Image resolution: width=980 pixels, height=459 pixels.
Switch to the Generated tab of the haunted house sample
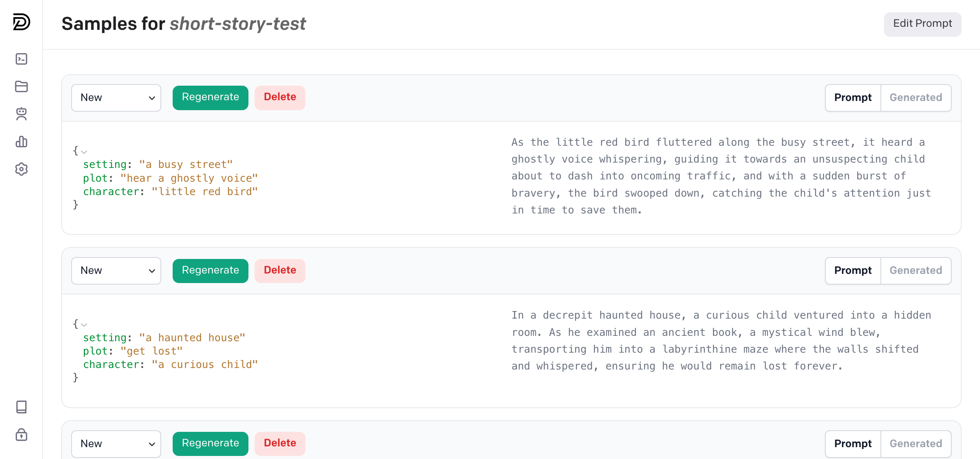point(916,271)
